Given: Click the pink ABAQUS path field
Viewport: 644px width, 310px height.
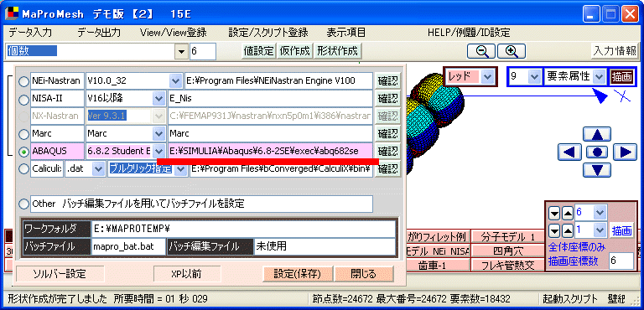Looking at the screenshot, I should (x=270, y=151).
